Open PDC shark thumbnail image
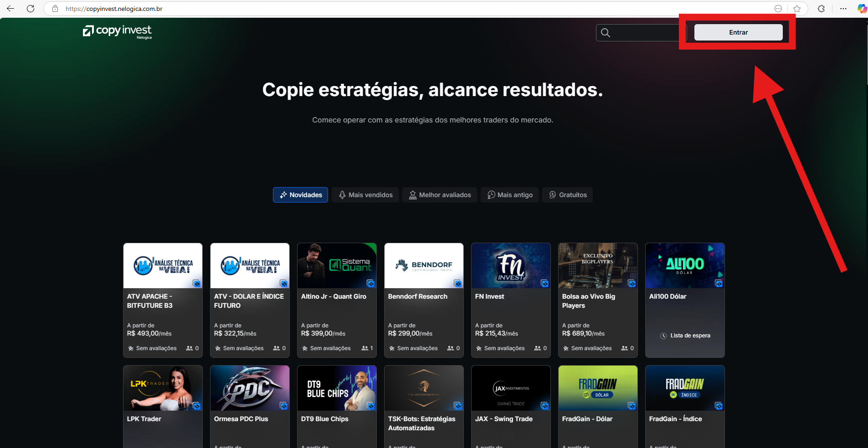This screenshot has height=448, width=868. point(250,388)
